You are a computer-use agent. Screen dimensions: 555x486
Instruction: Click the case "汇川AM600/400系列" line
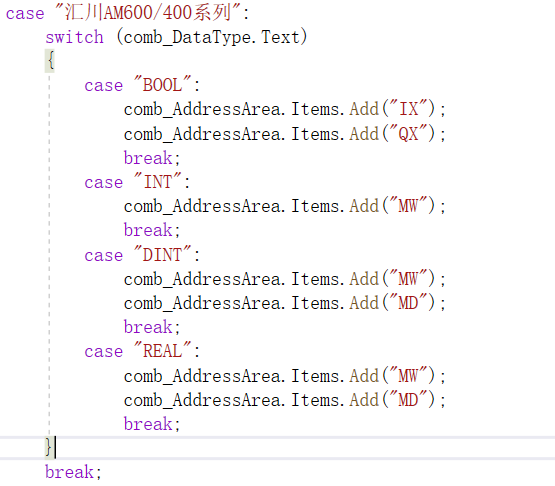pyautogui.click(x=127, y=13)
